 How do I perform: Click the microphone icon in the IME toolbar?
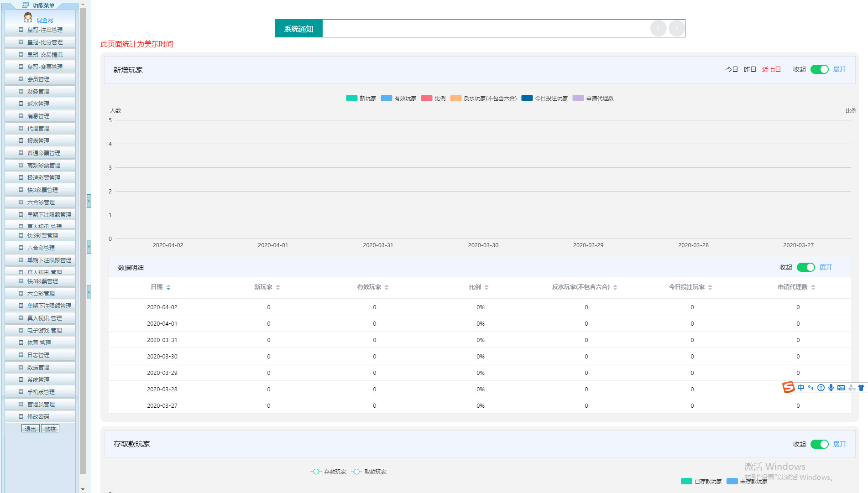pos(831,388)
